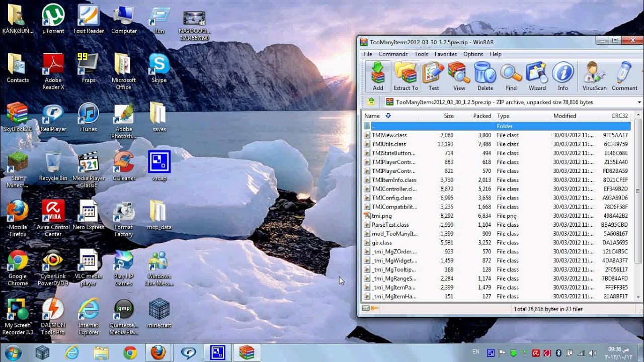Select DAEMON Tools Pro desktop icon
This screenshot has height=362, width=644.
(x=53, y=317)
